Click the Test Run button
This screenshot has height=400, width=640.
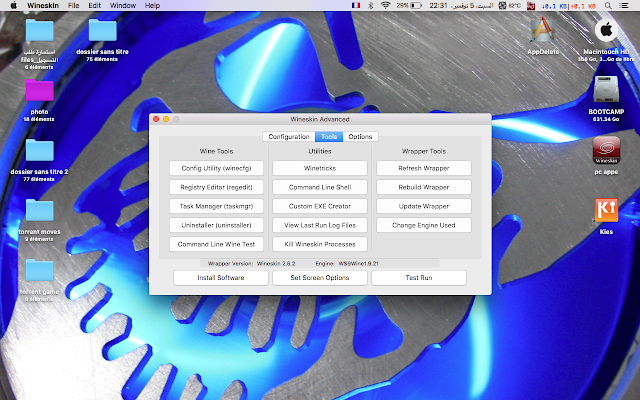pos(419,278)
